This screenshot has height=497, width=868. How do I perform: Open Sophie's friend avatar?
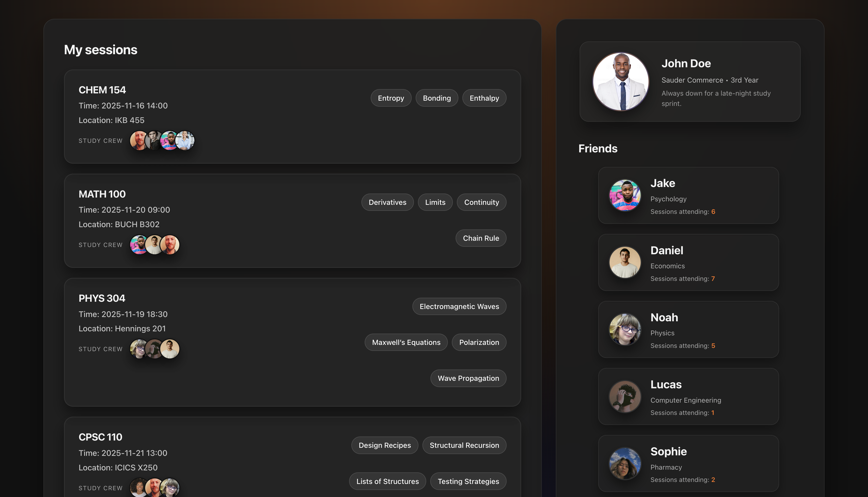coord(625,463)
